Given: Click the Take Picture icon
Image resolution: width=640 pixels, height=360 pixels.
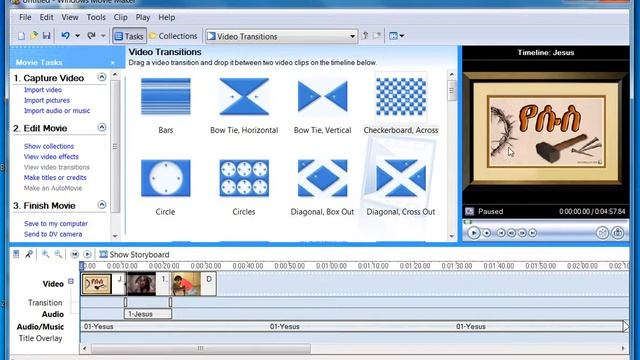Looking at the screenshot, I should tap(618, 233).
